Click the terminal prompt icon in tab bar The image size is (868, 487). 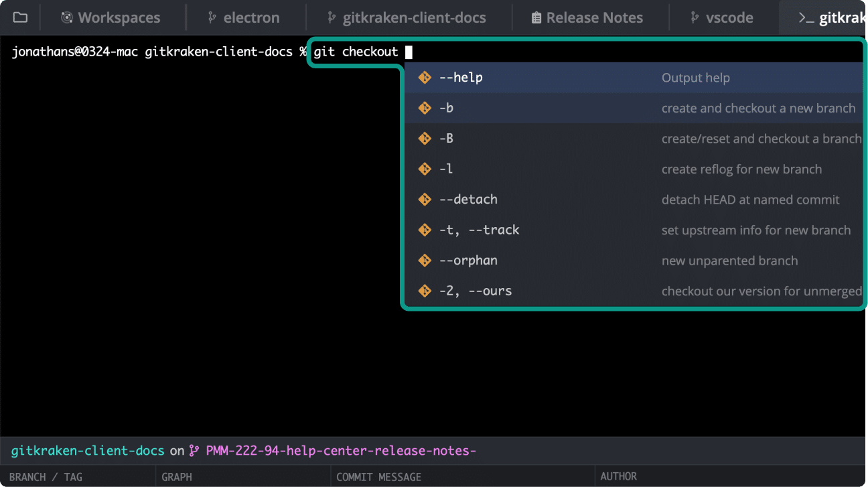click(x=806, y=18)
